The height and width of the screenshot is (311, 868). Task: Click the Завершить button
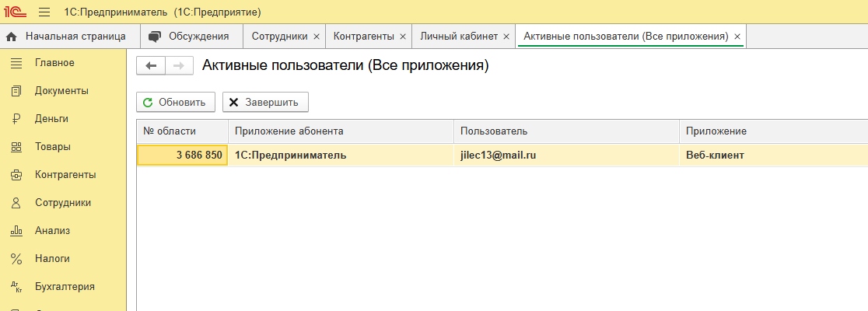click(x=265, y=102)
